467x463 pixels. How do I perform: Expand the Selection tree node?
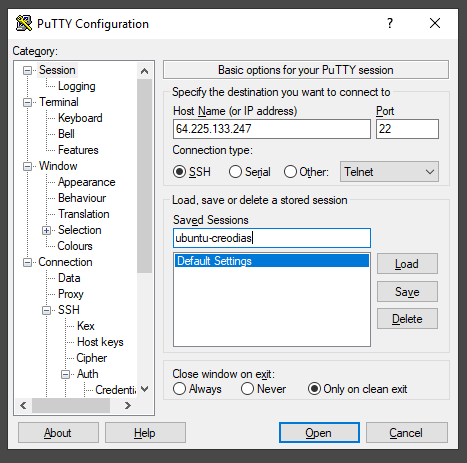tap(46, 230)
